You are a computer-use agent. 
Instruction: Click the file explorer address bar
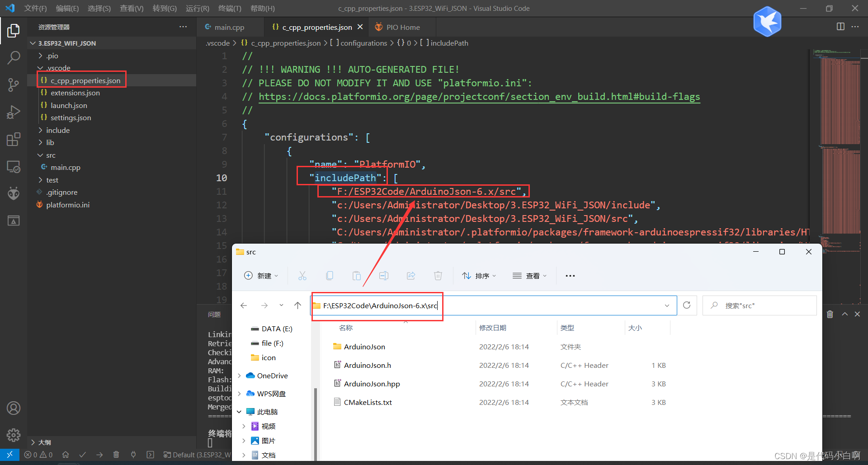494,305
